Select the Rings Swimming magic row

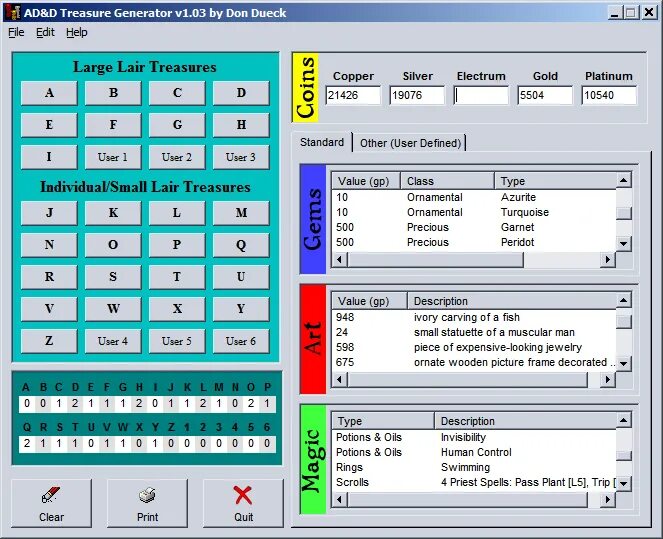474,468
